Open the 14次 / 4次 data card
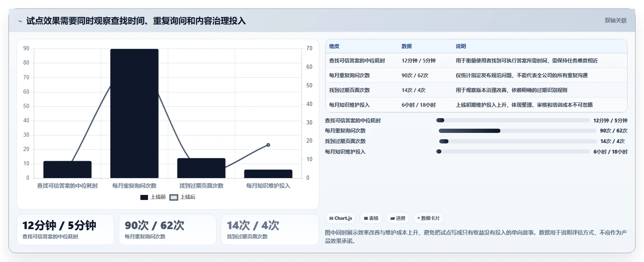This screenshot has width=644, height=262. click(x=270, y=230)
